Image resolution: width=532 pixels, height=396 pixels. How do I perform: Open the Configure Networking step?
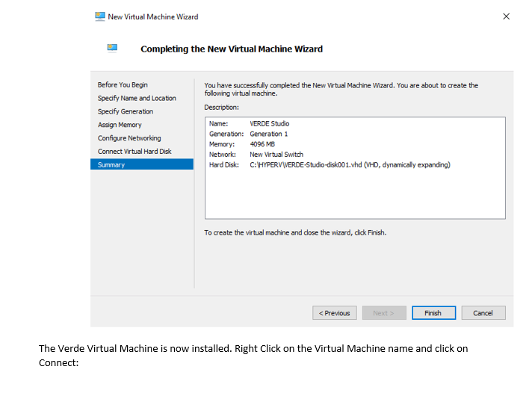(x=129, y=138)
